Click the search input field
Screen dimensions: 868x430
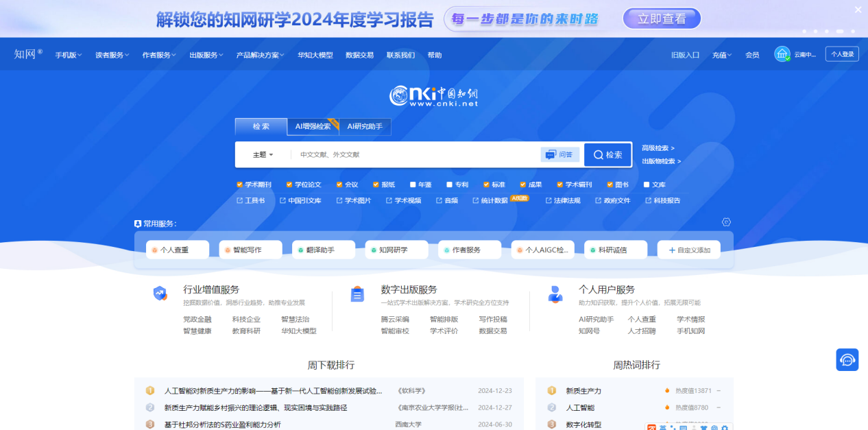tap(415, 155)
